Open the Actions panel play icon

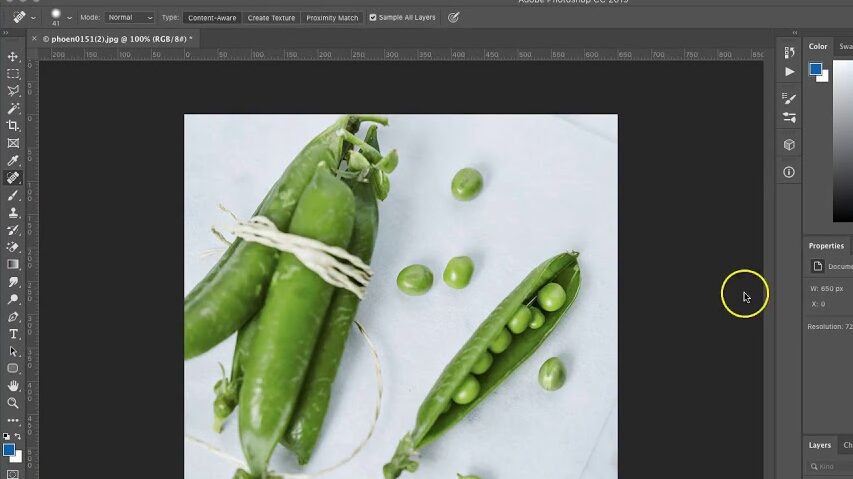click(x=789, y=72)
